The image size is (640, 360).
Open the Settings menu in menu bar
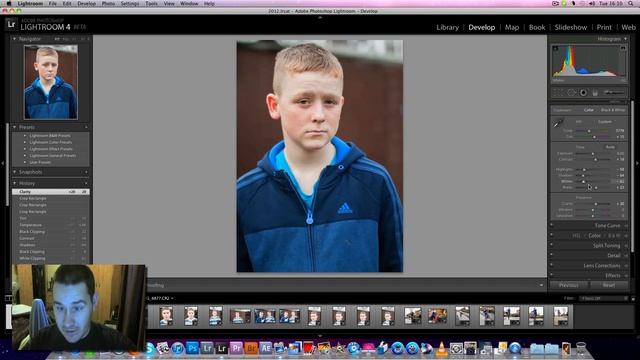point(130,3)
